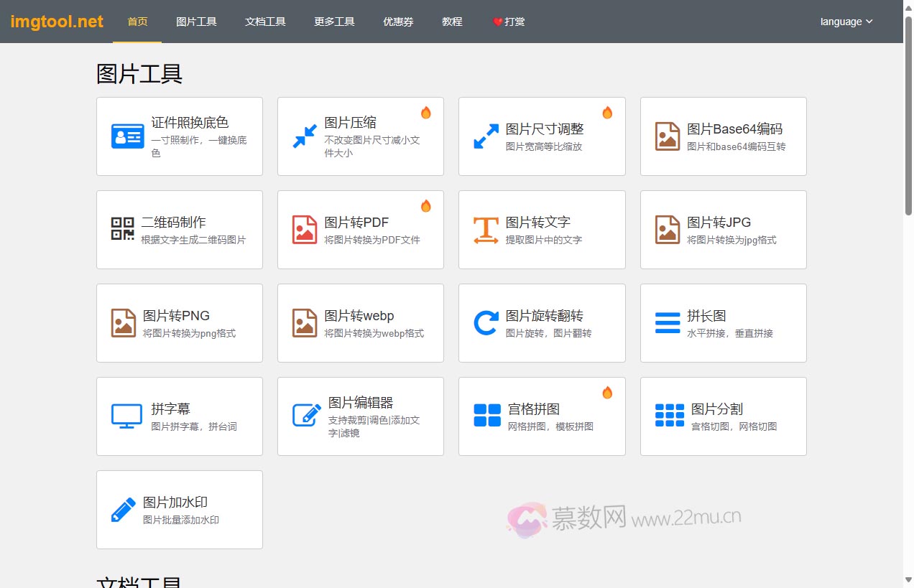This screenshot has width=914, height=588.
Task: Click the 拼长图 stitching tool icon
Action: (668, 322)
